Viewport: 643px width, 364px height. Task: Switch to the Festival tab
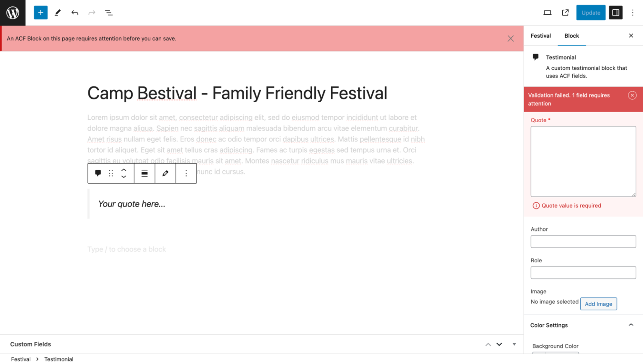point(540,36)
